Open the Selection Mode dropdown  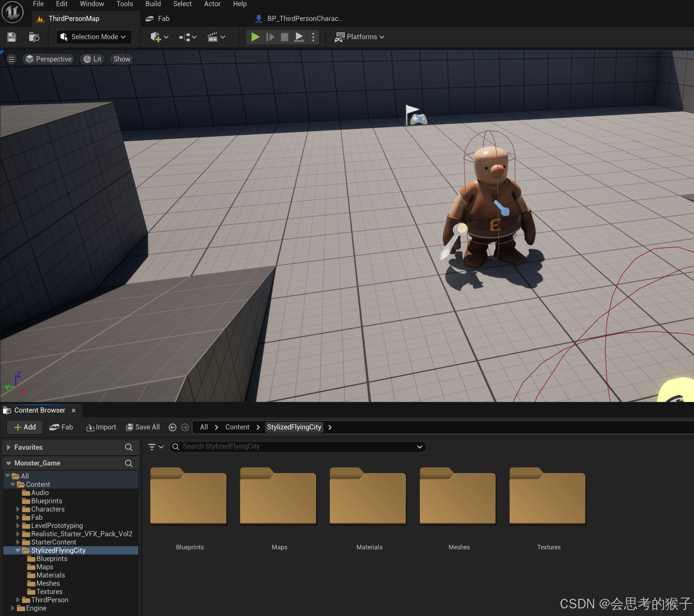click(x=94, y=37)
